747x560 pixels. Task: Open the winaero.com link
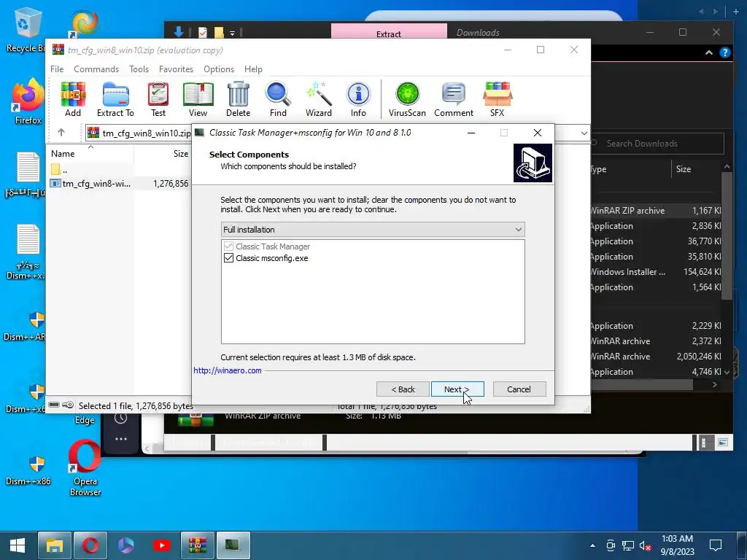click(228, 370)
